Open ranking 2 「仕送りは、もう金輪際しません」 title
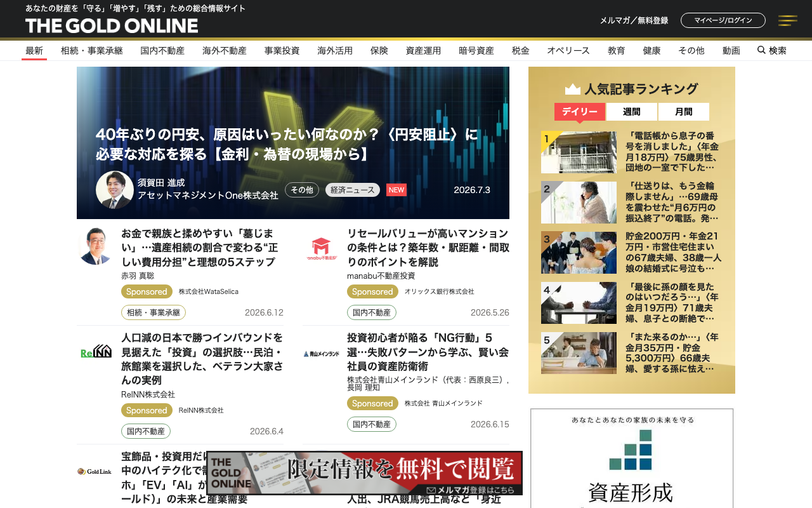The image size is (812, 508). [674, 202]
